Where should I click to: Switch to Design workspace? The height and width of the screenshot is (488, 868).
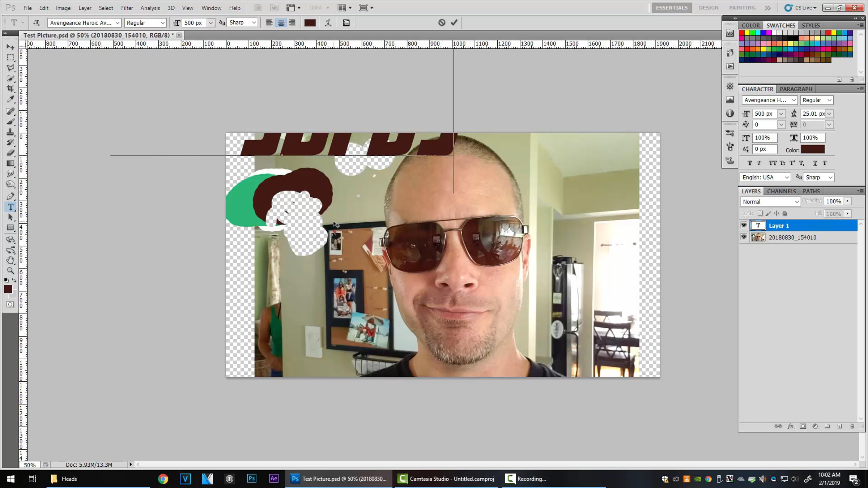(x=708, y=8)
